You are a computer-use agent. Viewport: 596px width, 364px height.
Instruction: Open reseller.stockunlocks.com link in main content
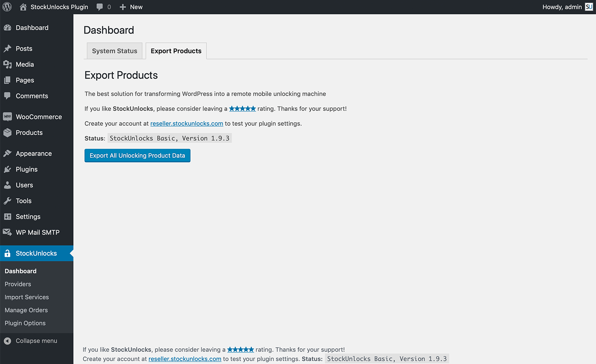[187, 124]
